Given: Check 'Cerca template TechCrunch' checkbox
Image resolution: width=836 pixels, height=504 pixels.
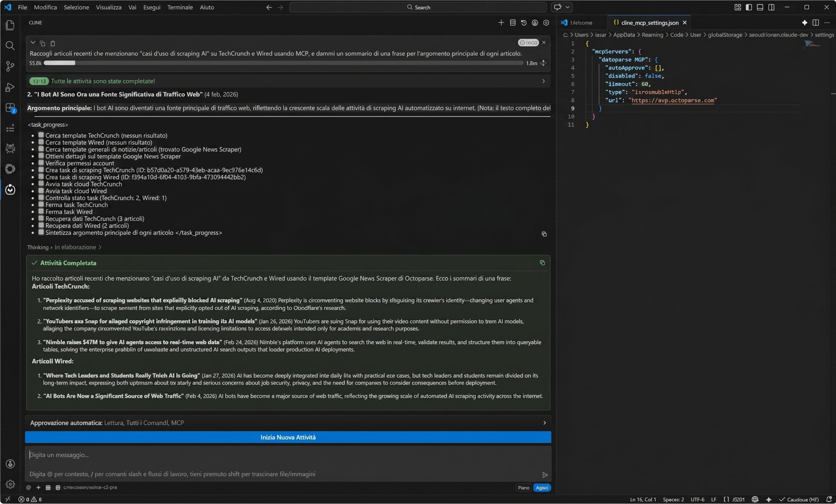Looking at the screenshot, I should [41, 135].
